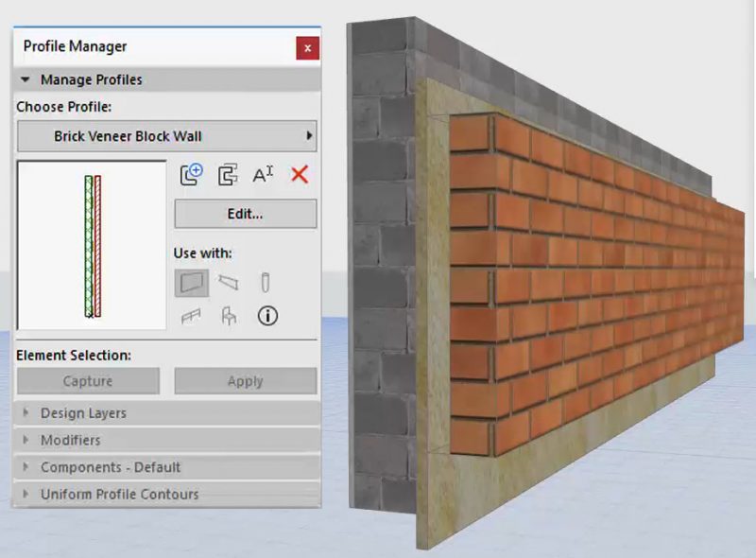Toggle Wall availability for this profile
756x558 pixels.
[192, 282]
